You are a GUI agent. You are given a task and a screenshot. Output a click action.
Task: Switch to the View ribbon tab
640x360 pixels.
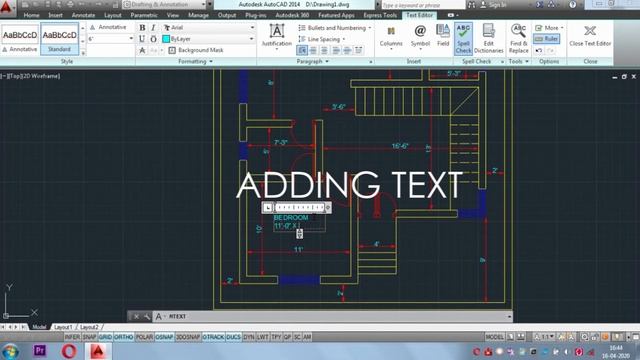coord(173,16)
